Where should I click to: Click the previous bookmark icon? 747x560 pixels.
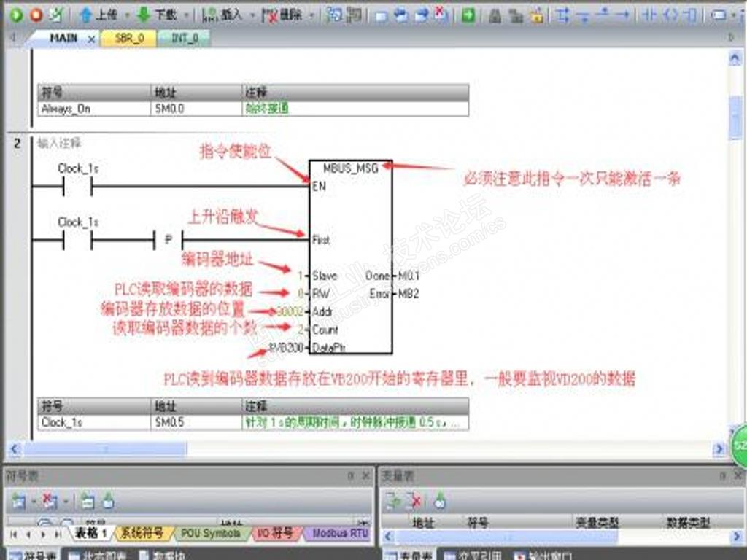pos(401,16)
